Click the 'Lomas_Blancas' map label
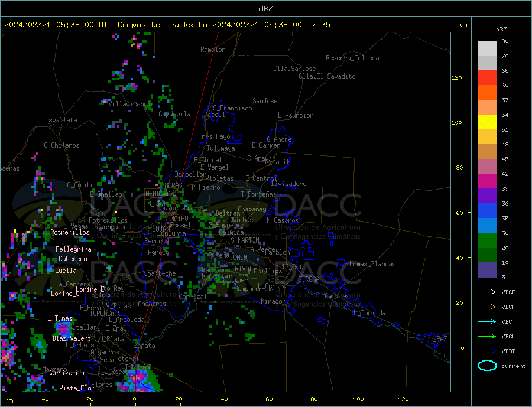 (x=372, y=264)
